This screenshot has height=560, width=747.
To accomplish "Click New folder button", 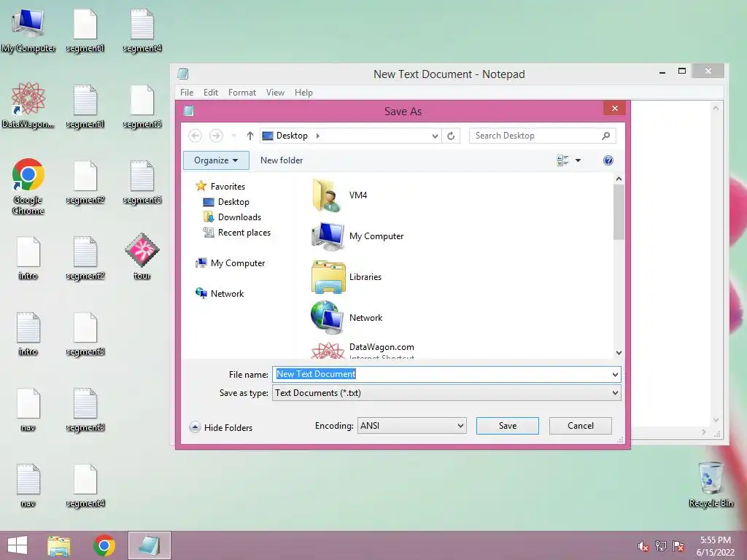I will [282, 160].
